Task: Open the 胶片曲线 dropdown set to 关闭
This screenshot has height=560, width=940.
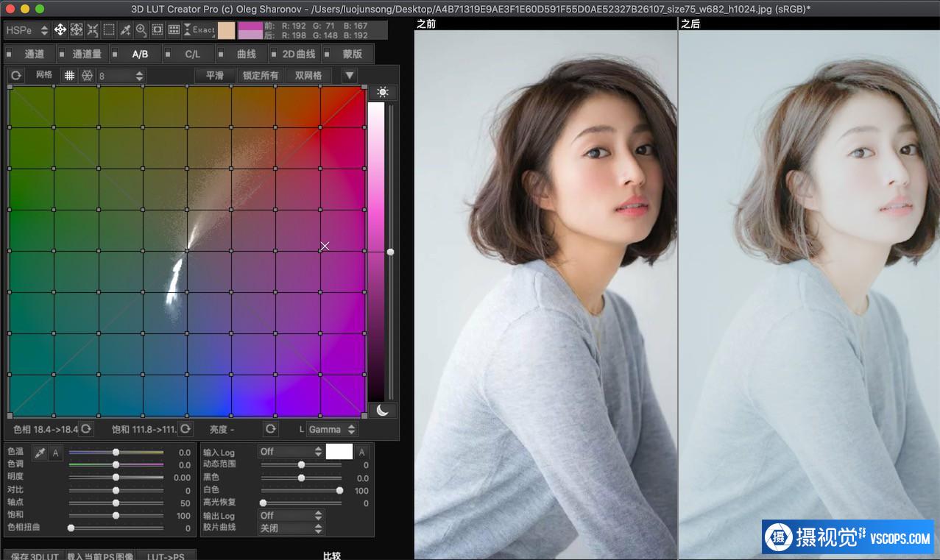Action: point(291,528)
